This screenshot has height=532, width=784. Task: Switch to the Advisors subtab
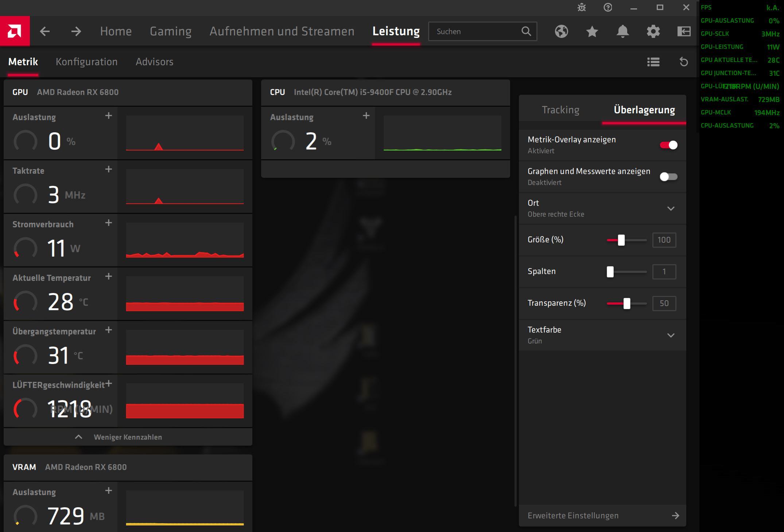pyautogui.click(x=154, y=62)
